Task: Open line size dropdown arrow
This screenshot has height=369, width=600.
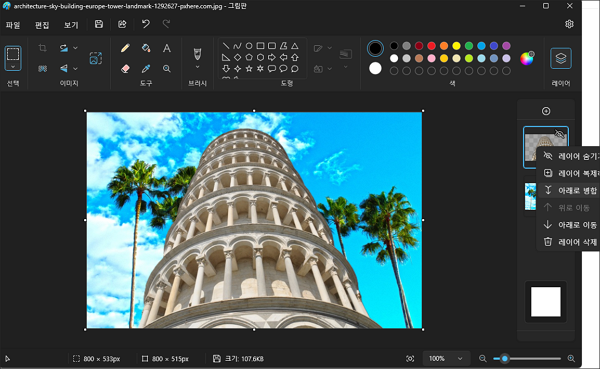Action: tap(346, 67)
